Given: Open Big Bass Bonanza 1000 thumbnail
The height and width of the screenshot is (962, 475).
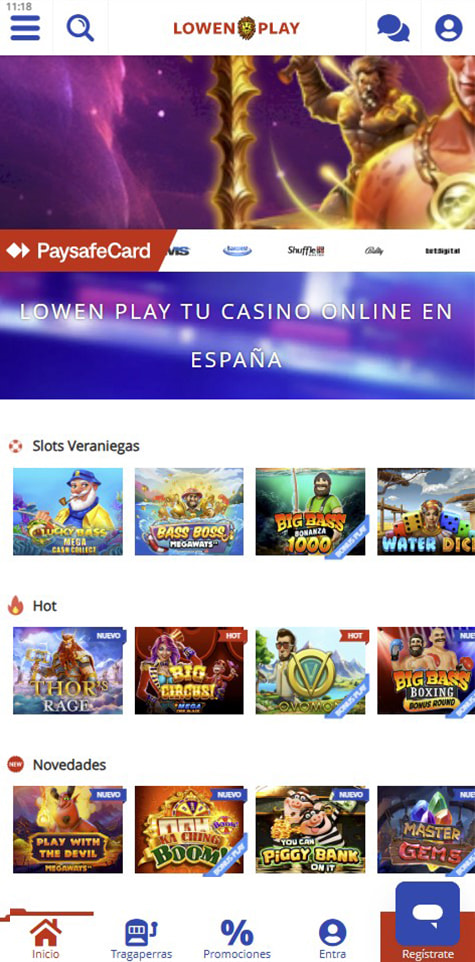Looking at the screenshot, I should click(x=311, y=512).
